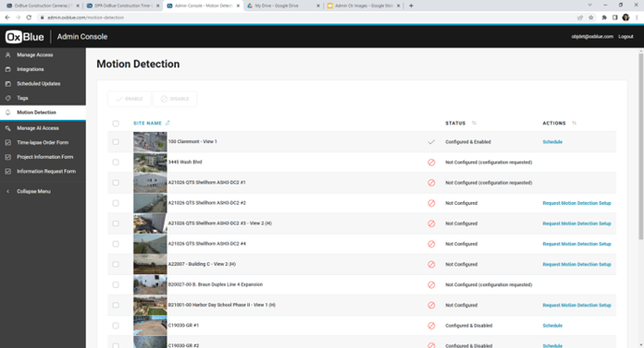
Task: Check the 3445 Wash Blvd row
Action: 116,163
